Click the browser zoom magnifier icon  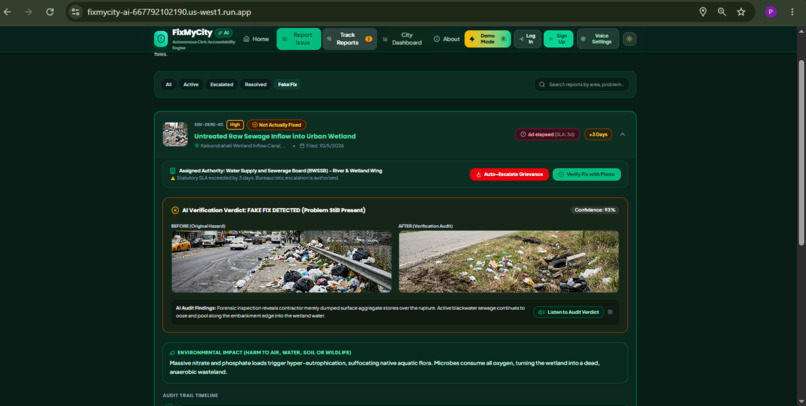pyautogui.click(x=722, y=12)
